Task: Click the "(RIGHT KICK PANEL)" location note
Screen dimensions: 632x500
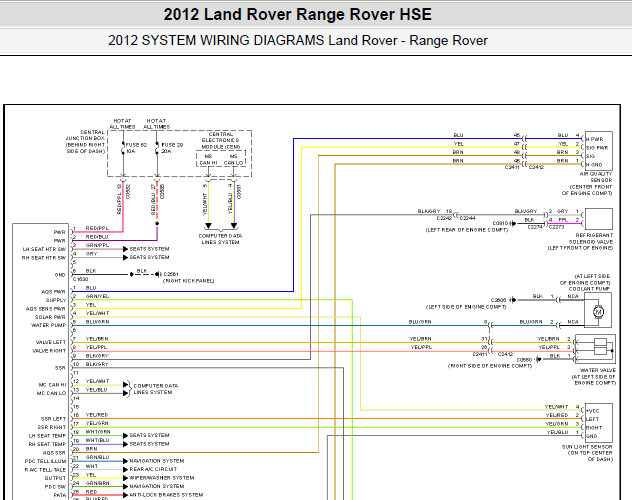Action: tap(188, 281)
